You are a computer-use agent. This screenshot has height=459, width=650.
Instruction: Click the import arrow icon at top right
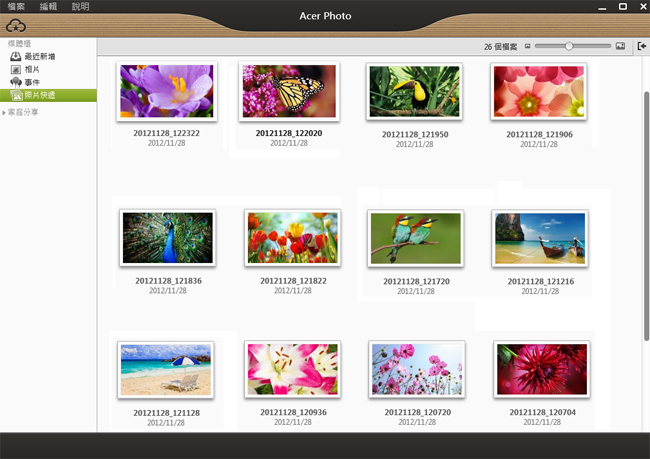pos(641,46)
